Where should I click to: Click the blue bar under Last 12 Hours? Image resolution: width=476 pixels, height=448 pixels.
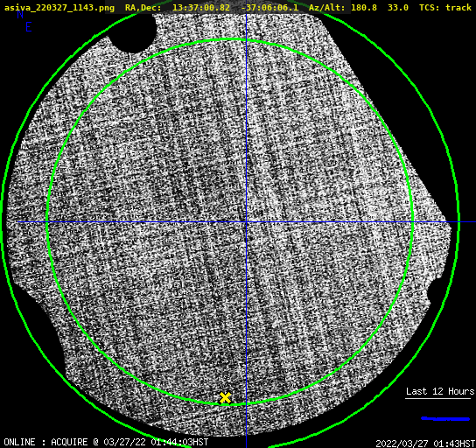[445, 418]
